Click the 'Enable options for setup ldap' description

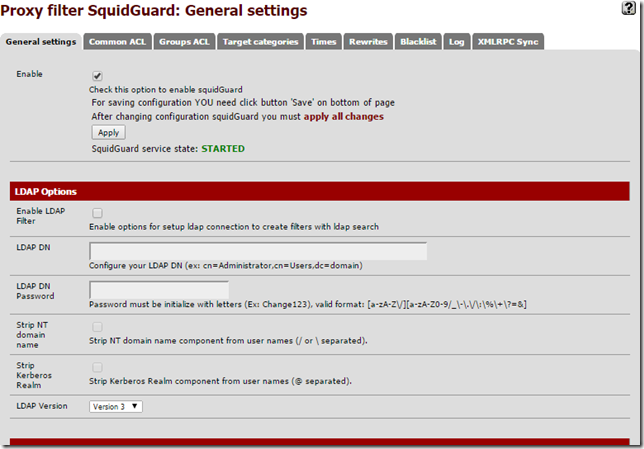234,227
